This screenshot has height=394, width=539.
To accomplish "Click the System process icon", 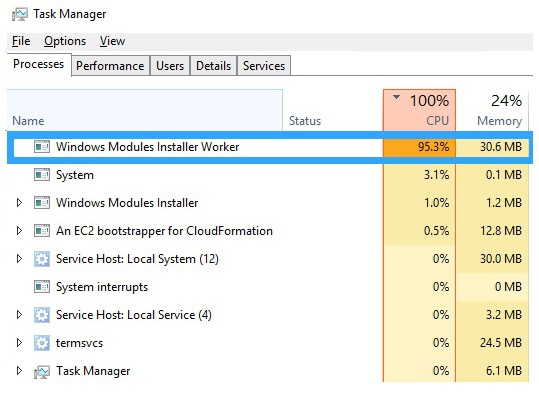I will click(x=42, y=175).
